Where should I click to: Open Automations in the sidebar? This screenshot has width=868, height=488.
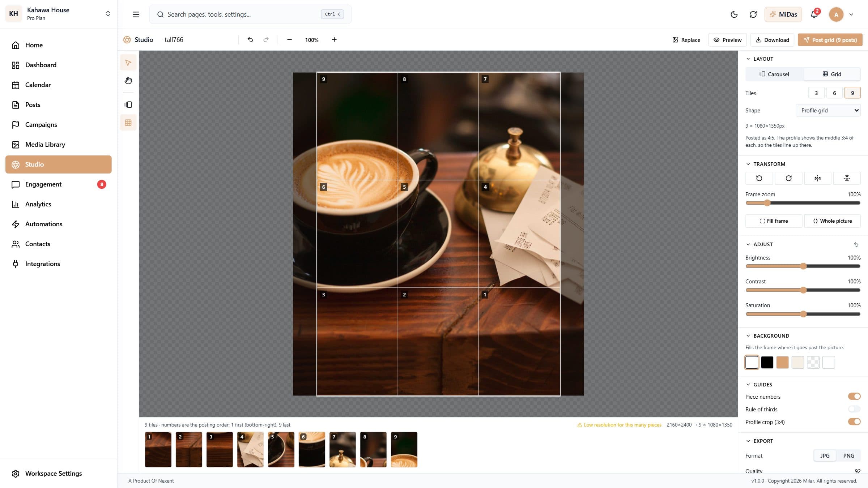point(59,224)
